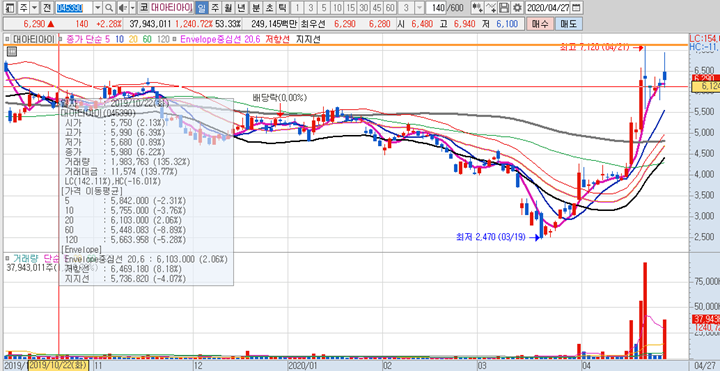Click the 저항선 resistance legend label
The image size is (720, 371).
point(277,39)
